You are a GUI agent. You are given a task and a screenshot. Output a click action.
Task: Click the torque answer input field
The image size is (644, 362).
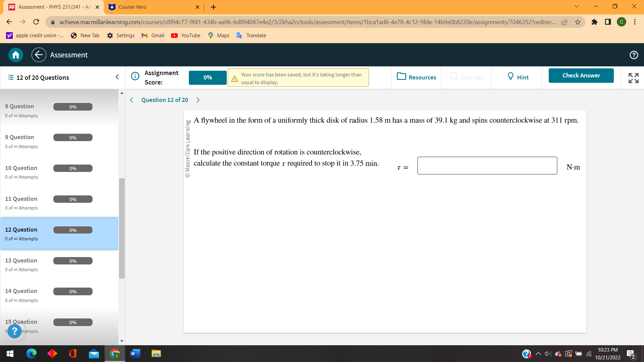click(487, 166)
